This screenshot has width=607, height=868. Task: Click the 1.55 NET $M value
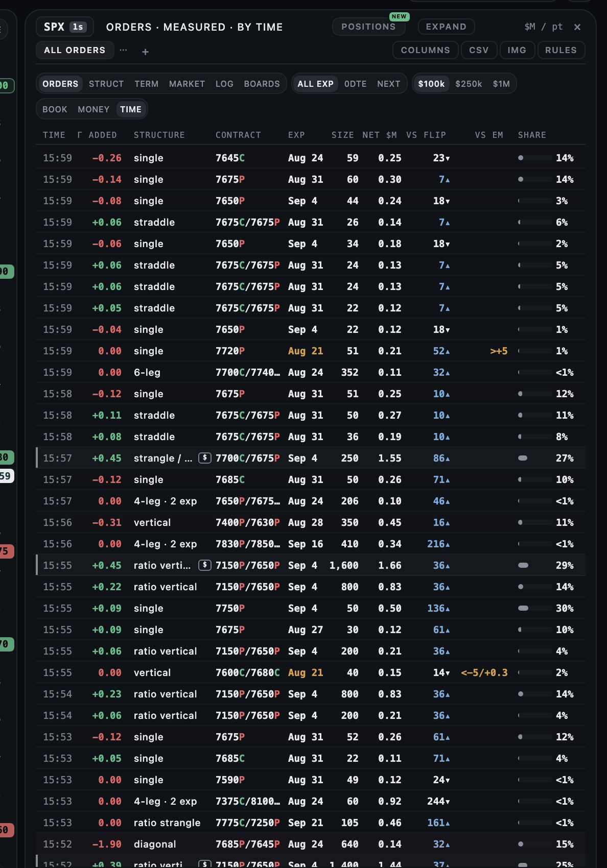tap(390, 458)
